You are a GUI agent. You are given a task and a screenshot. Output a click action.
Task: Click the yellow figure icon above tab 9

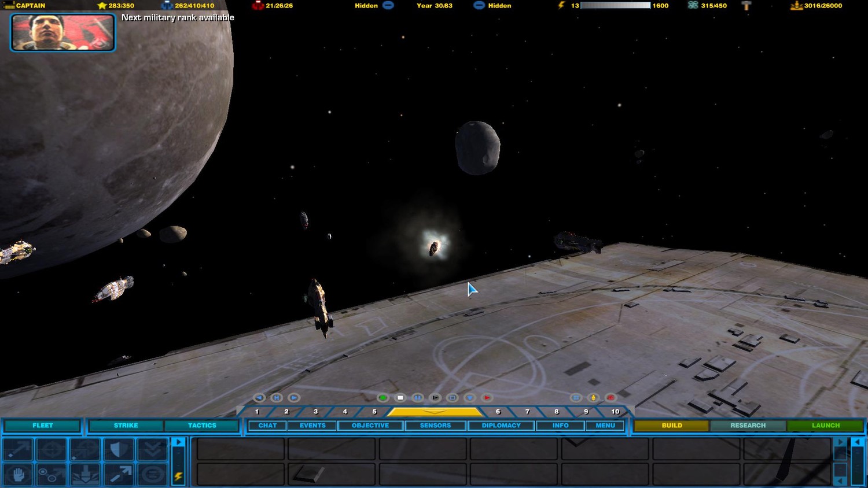593,398
